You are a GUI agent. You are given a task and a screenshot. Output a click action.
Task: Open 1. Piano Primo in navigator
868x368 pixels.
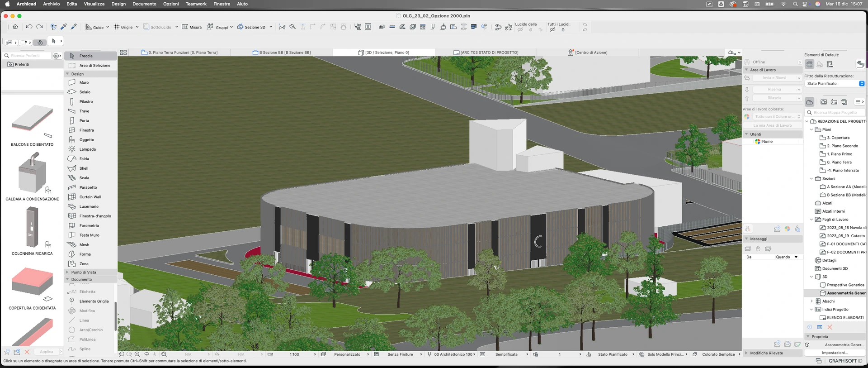coord(839,154)
